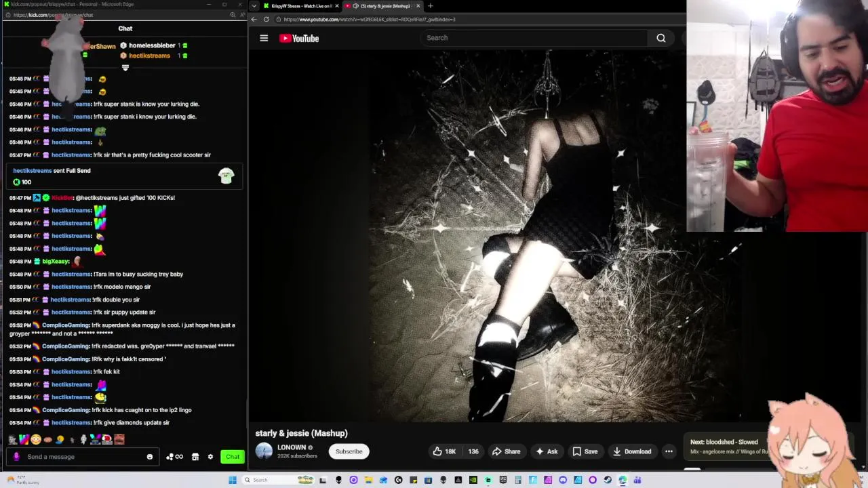Open the emoji picker in chat input
The width and height of the screenshot is (868, 488).
tap(150, 457)
